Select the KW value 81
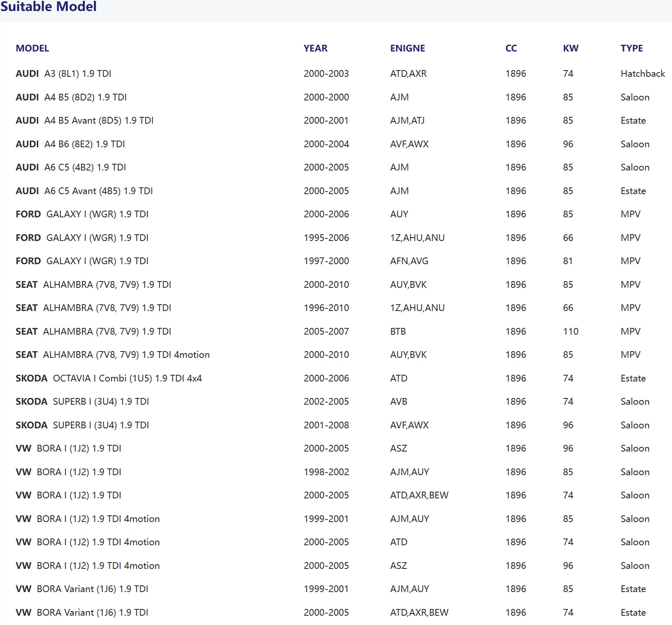The height and width of the screenshot is (625, 672). point(568,261)
